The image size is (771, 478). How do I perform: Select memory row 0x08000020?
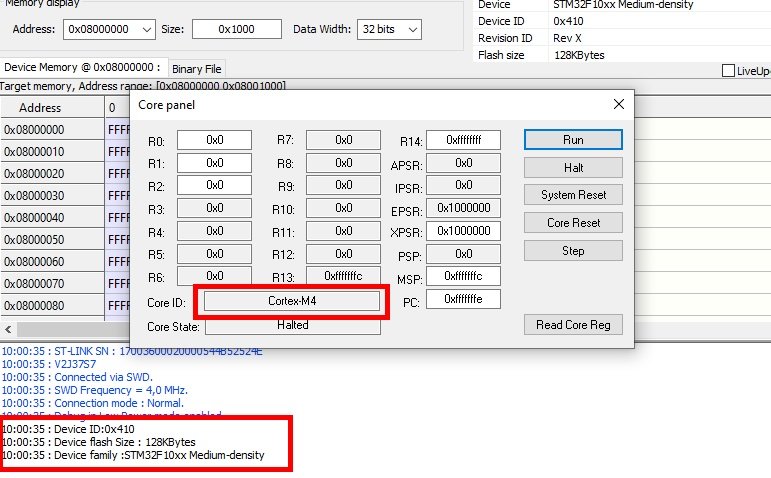(x=52, y=174)
